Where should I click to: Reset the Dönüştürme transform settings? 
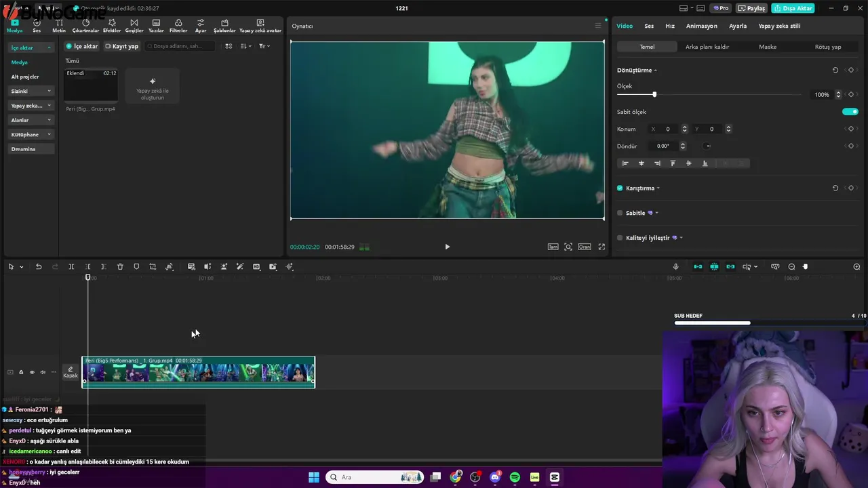(835, 70)
